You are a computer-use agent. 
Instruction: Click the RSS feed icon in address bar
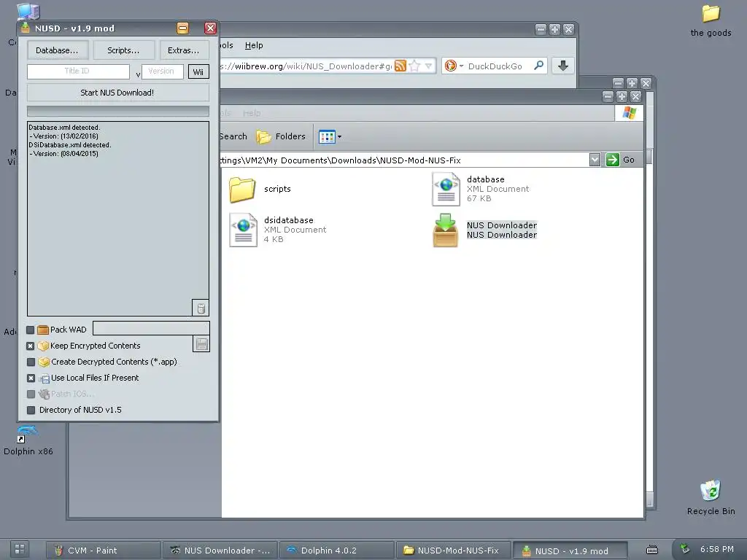[400, 66]
